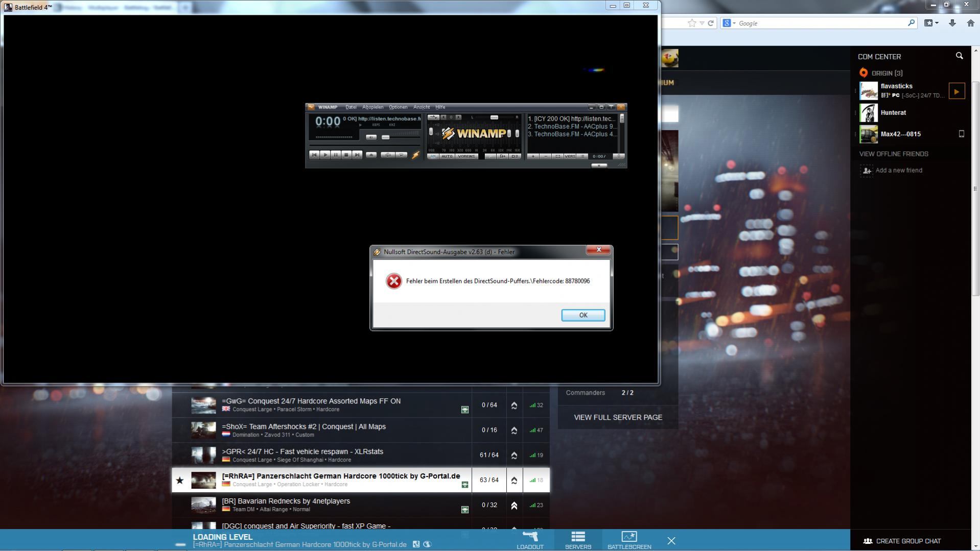Viewport: 980px width, 551px height.
Task: Open SERVERS in Battlelog bottom bar
Action: [x=578, y=540]
